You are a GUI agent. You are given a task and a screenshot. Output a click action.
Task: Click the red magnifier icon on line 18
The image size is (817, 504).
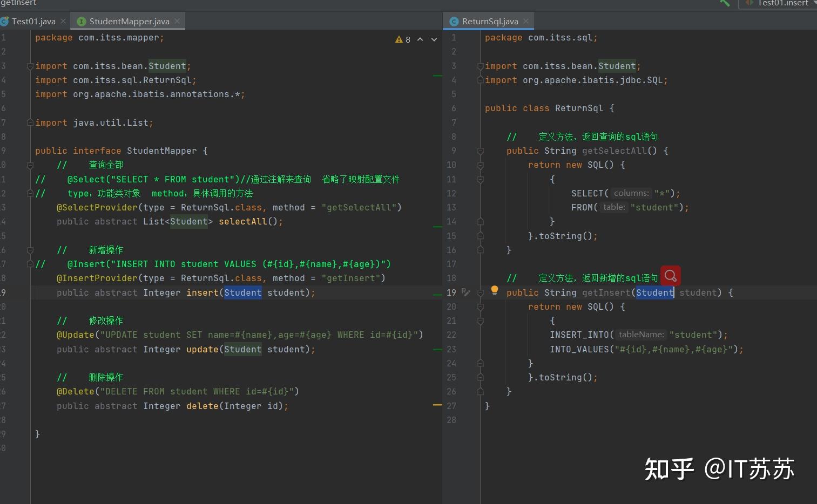670,276
